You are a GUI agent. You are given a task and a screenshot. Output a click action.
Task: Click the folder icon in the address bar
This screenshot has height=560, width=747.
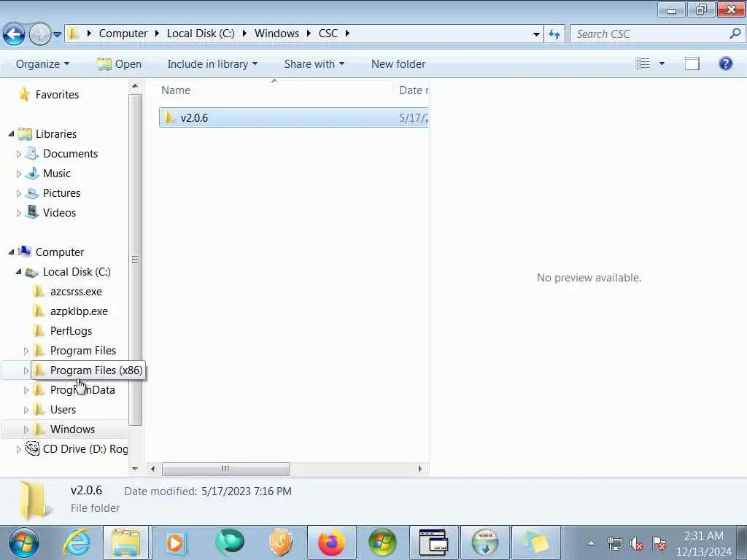pyautogui.click(x=73, y=34)
